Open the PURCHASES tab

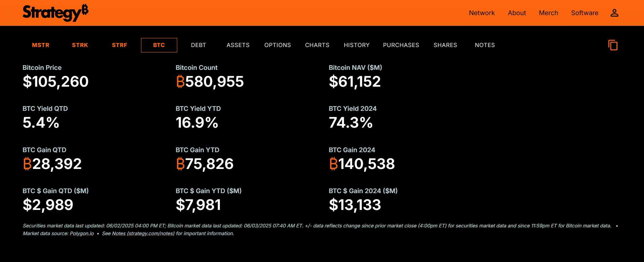tap(401, 45)
